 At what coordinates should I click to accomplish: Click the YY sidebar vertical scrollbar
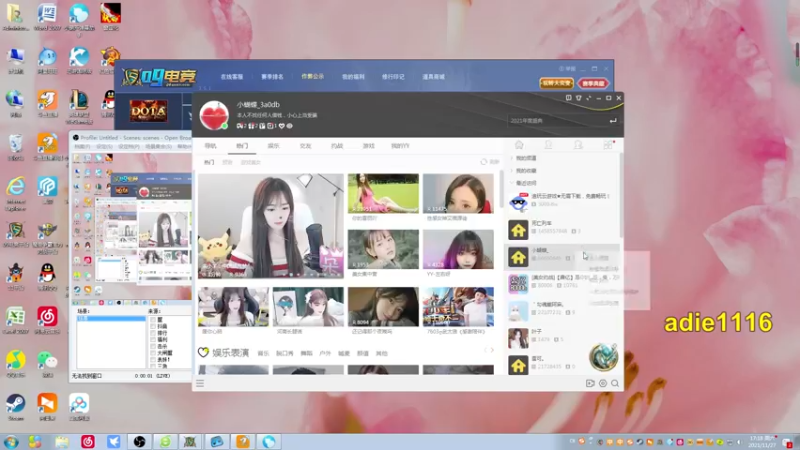coord(621,195)
